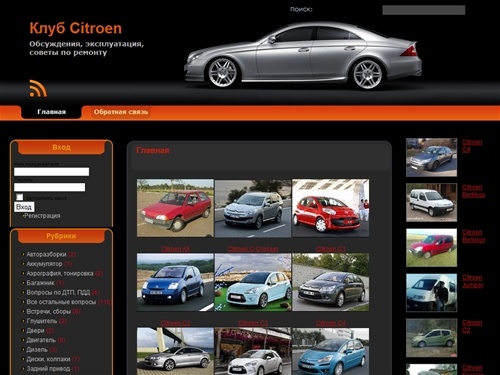Viewport: 500px width, 375px height.
Task: Open the sidebar Citroen Jumper van thumbnail
Action: 431,293
